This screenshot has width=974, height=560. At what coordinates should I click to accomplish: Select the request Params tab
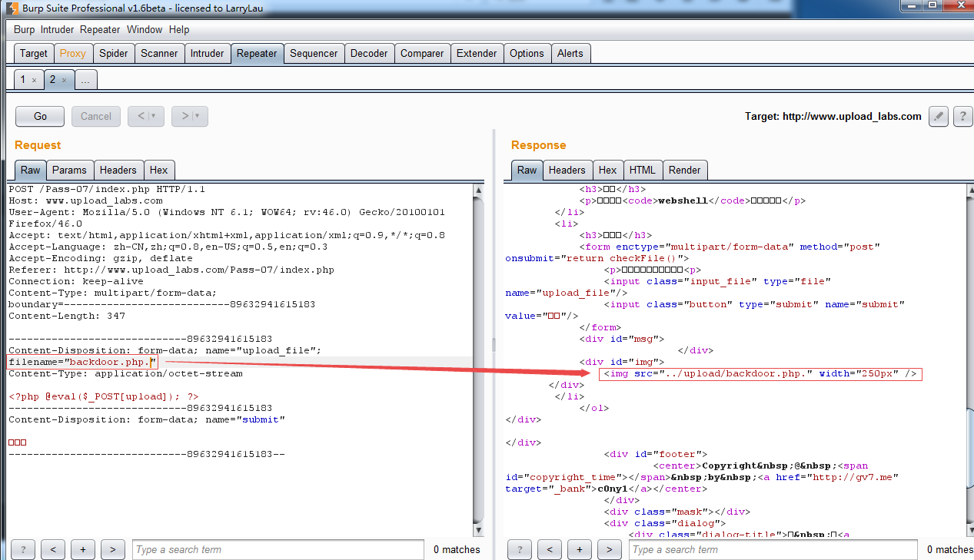coord(71,170)
